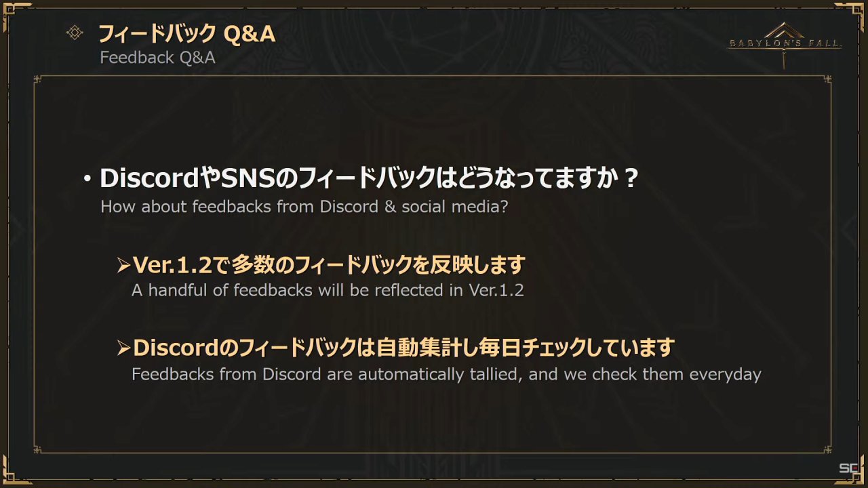Click the 自動集計し毎日チェック answer line

point(403,348)
